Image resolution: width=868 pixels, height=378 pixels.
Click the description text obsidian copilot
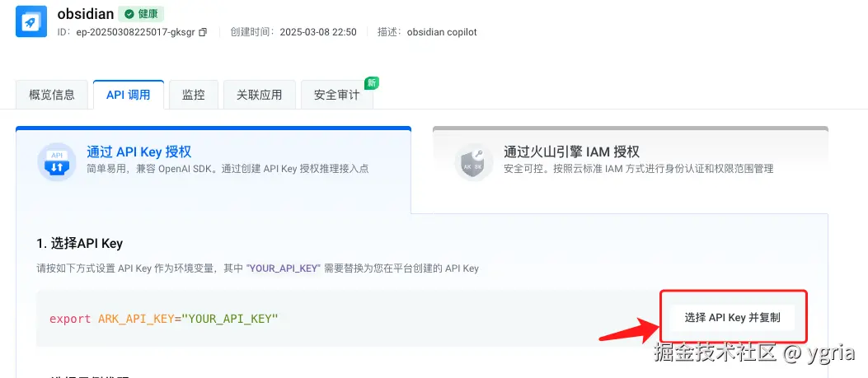tap(442, 32)
